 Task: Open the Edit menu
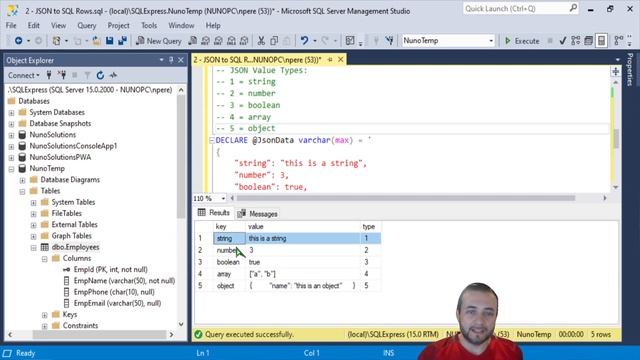click(33, 25)
